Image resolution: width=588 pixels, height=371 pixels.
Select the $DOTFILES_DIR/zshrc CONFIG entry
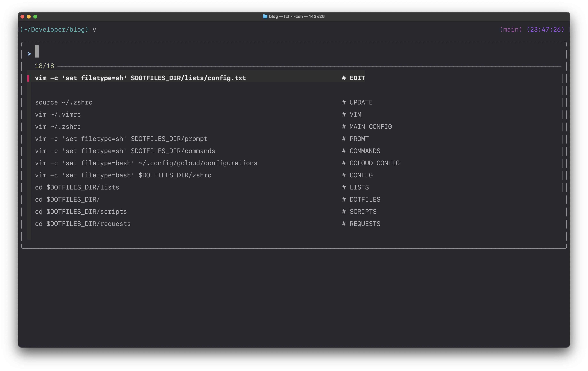pyautogui.click(x=123, y=175)
